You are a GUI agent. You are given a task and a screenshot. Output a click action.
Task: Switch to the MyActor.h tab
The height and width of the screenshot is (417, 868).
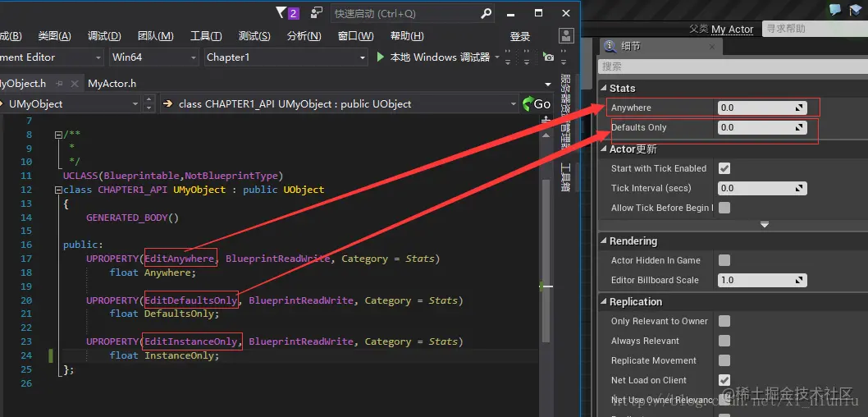pos(112,84)
